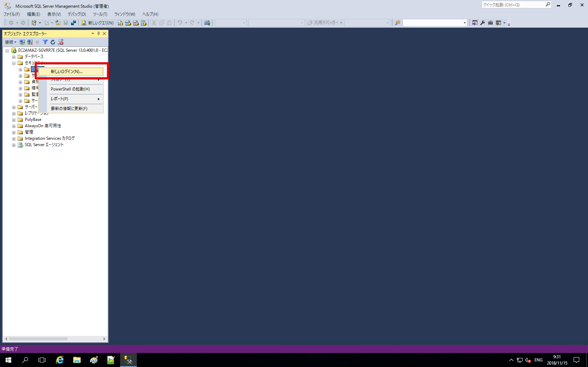This screenshot has width=588, height=367.
Task: Open the 接続 dropdown in Object Explorer
Action: tap(10, 42)
